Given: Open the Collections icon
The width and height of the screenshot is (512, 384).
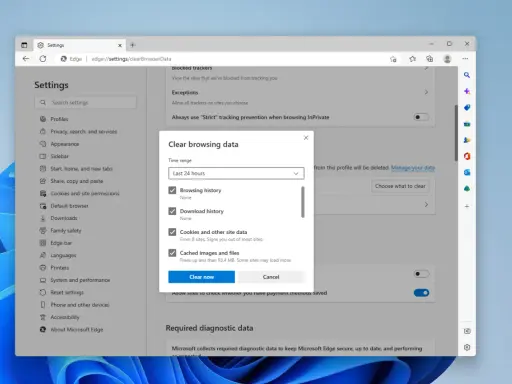Looking at the screenshot, I should click(x=430, y=59).
